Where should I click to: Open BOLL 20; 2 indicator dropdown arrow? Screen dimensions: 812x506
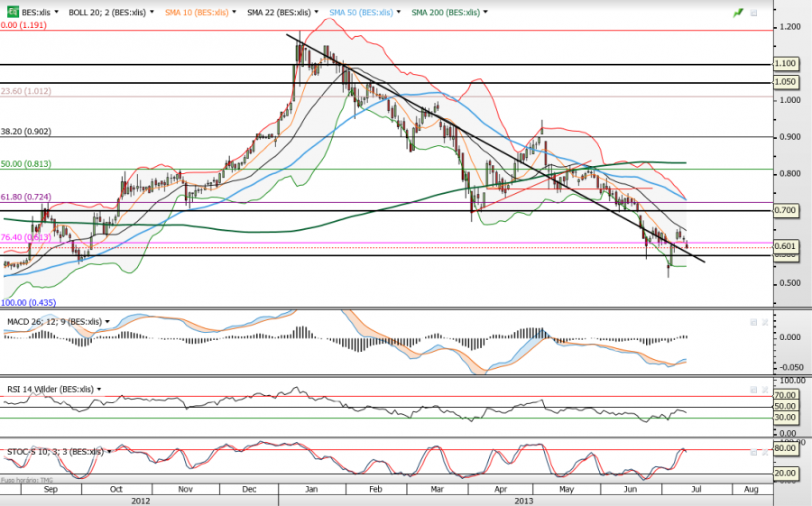[152, 12]
